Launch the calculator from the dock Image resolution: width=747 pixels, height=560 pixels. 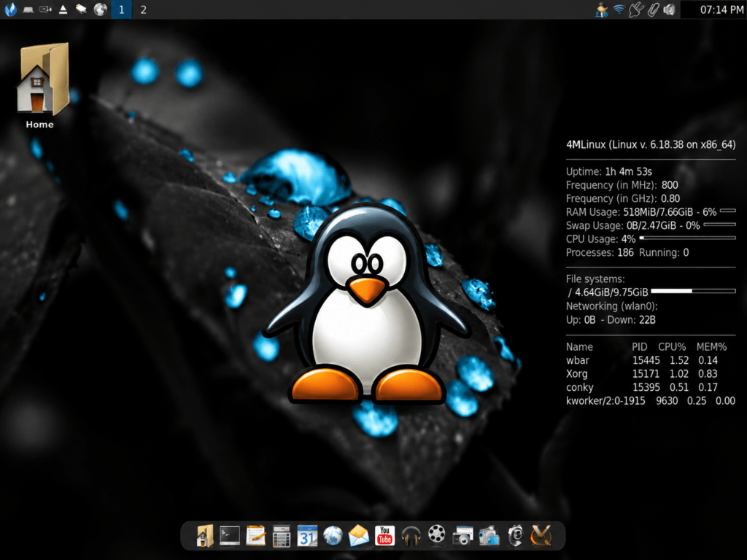[x=281, y=536]
